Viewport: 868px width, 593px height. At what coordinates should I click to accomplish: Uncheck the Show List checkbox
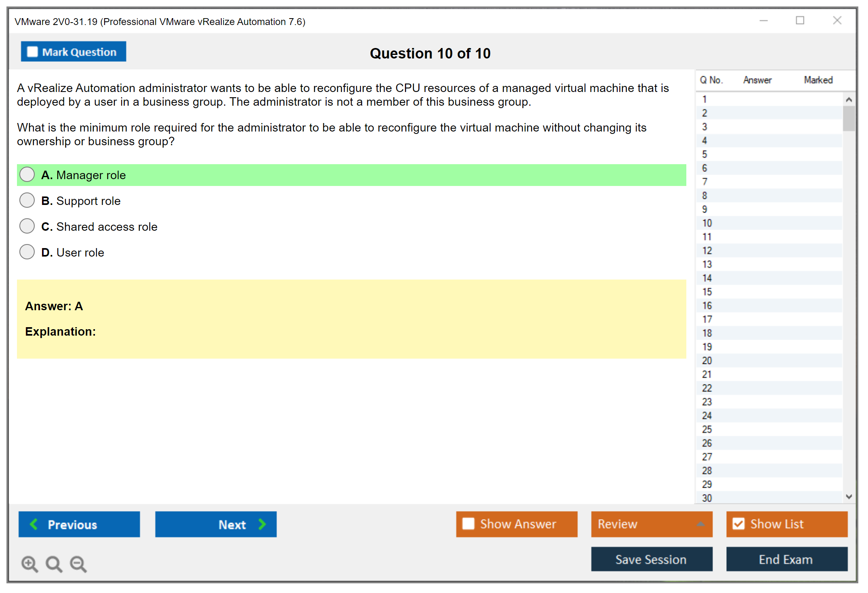pos(738,524)
